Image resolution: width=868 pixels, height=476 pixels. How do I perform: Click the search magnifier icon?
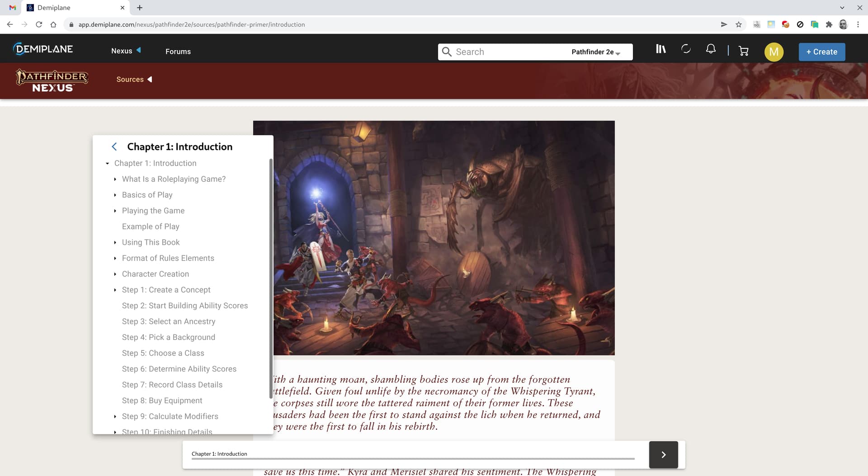tap(447, 52)
